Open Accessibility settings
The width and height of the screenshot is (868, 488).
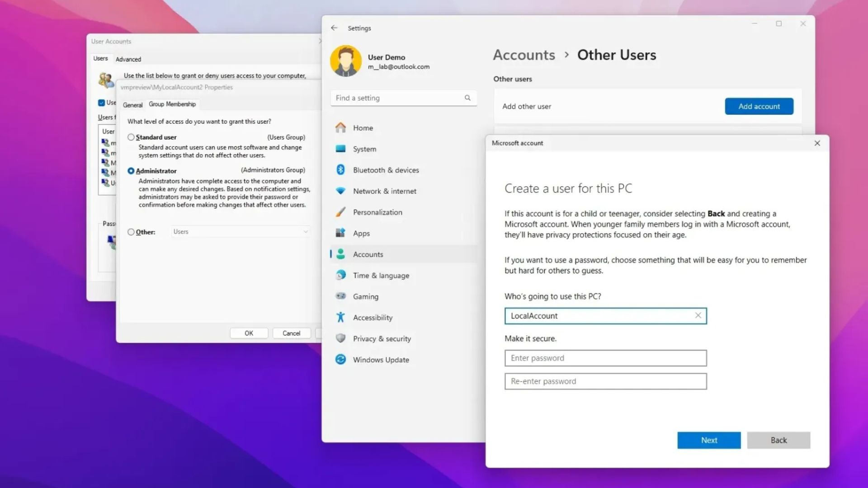(x=373, y=317)
